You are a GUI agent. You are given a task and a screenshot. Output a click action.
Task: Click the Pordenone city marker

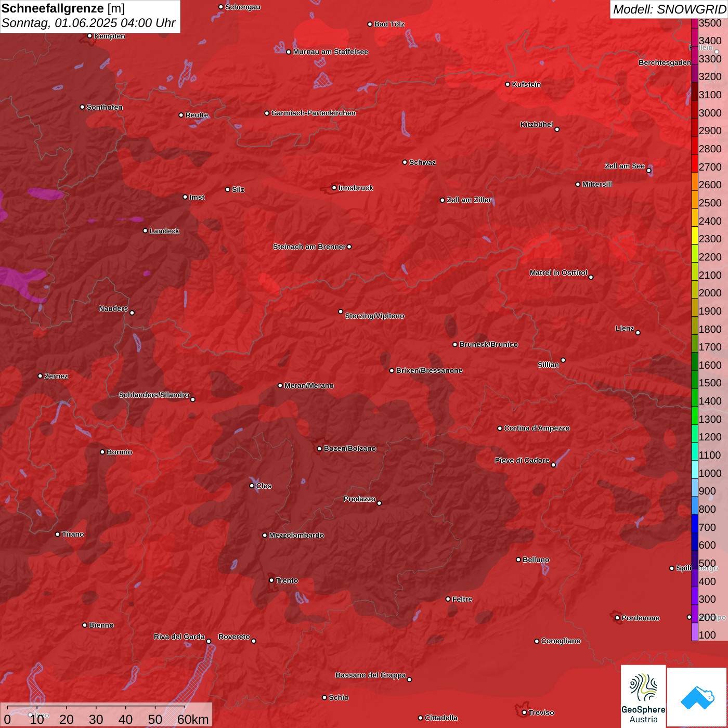(617, 618)
